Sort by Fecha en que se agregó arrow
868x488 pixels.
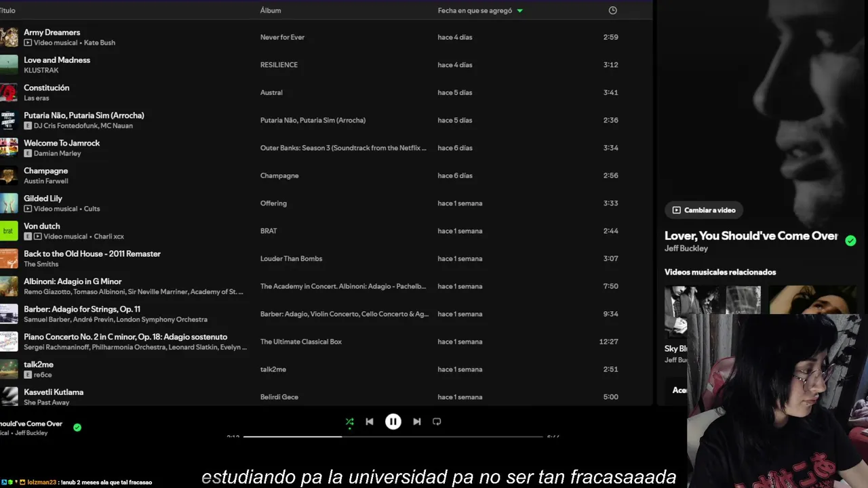tap(520, 11)
